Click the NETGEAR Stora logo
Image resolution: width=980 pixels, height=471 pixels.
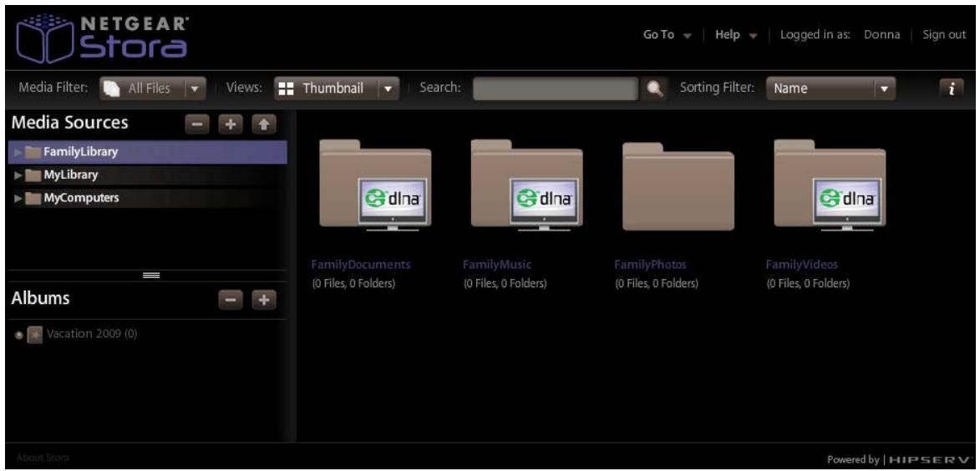(103, 38)
